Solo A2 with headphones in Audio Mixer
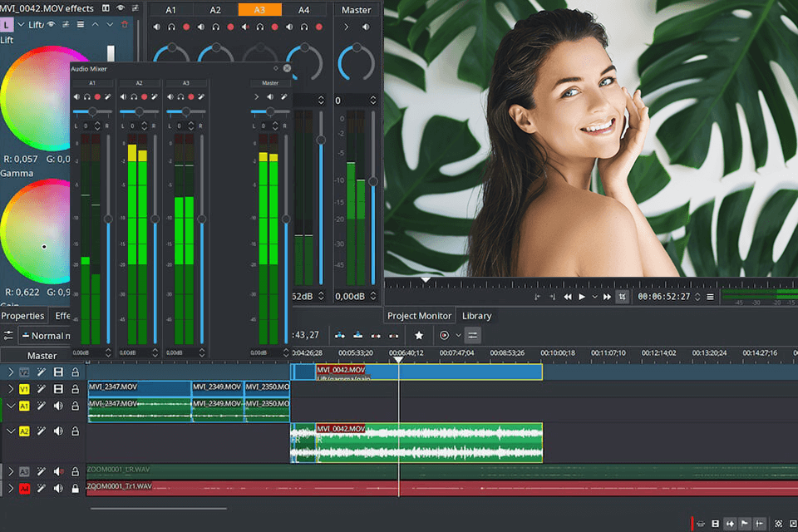This screenshot has height=532, width=798. pos(134,96)
